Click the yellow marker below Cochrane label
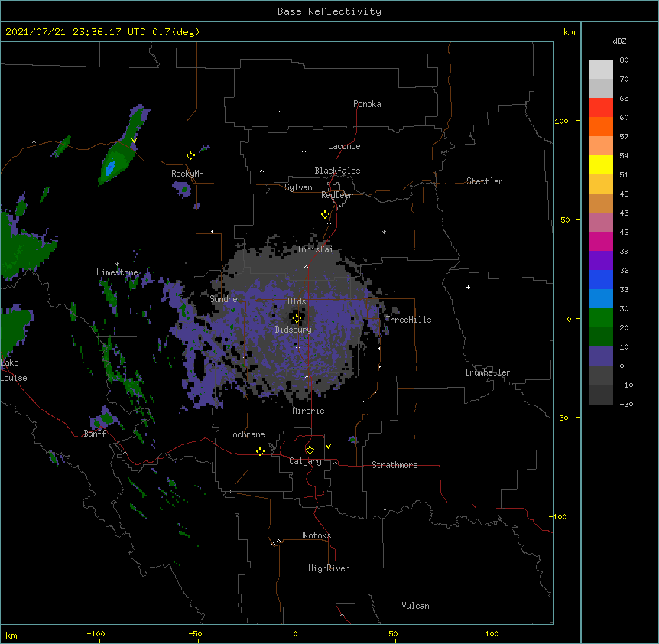659x644 pixels. tap(260, 451)
